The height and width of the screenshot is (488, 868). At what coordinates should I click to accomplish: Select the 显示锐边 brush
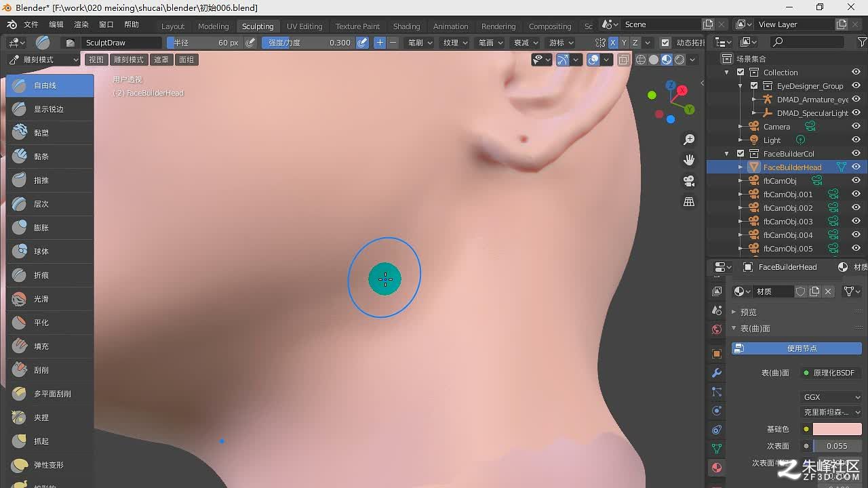pyautogui.click(x=50, y=109)
